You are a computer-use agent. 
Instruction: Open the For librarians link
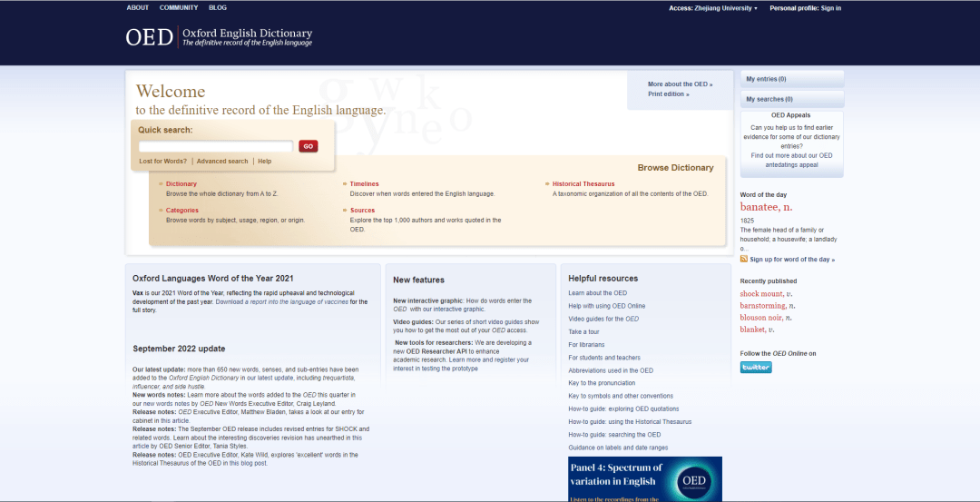[586, 345]
